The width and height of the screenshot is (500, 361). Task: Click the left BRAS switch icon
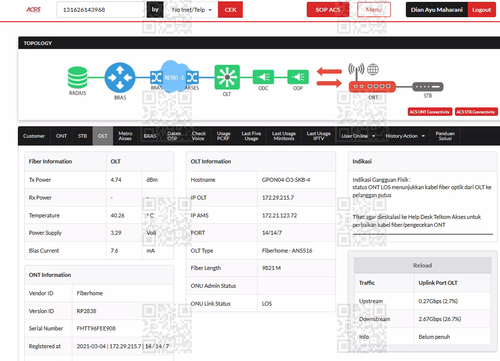point(156,78)
